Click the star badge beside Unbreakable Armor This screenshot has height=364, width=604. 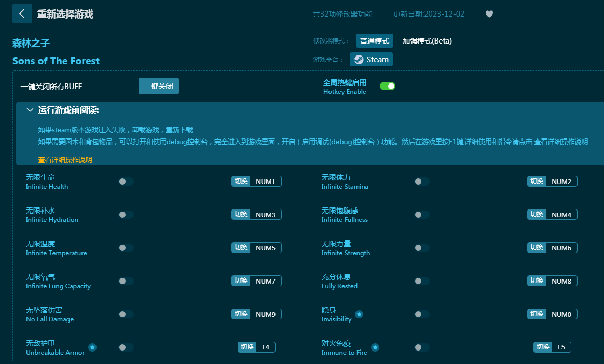pos(92,347)
